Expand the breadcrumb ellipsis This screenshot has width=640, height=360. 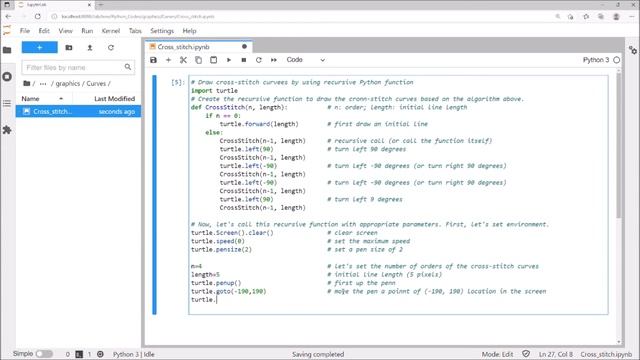click(x=43, y=83)
